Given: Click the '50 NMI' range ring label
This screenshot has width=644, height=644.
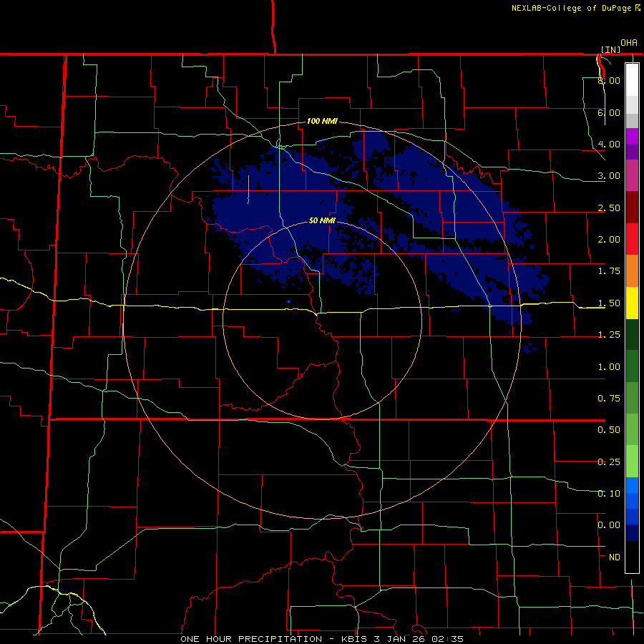Looking at the screenshot, I should [x=323, y=220].
